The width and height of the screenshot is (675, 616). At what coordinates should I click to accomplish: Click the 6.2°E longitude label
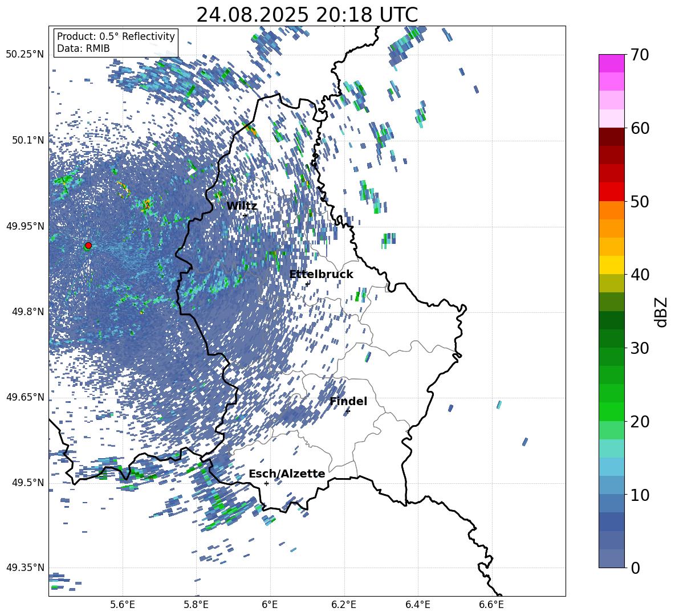(344, 605)
